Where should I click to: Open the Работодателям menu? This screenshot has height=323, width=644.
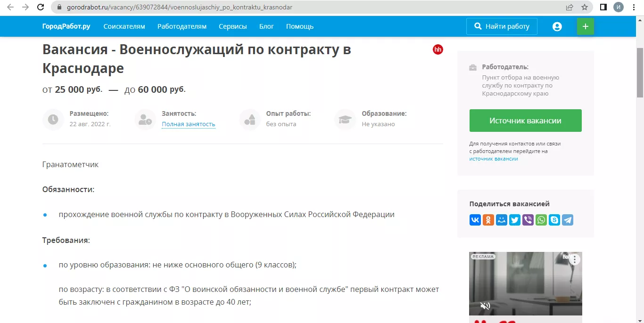pyautogui.click(x=182, y=26)
